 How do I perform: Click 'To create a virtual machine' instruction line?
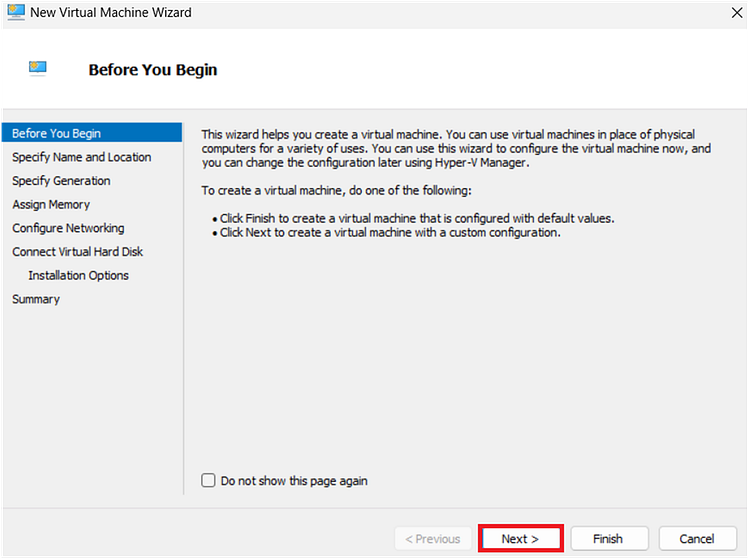point(336,190)
